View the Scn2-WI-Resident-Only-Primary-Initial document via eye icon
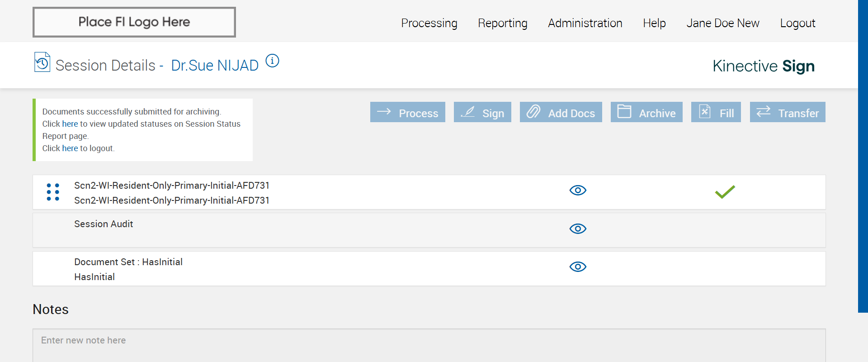 pos(578,191)
